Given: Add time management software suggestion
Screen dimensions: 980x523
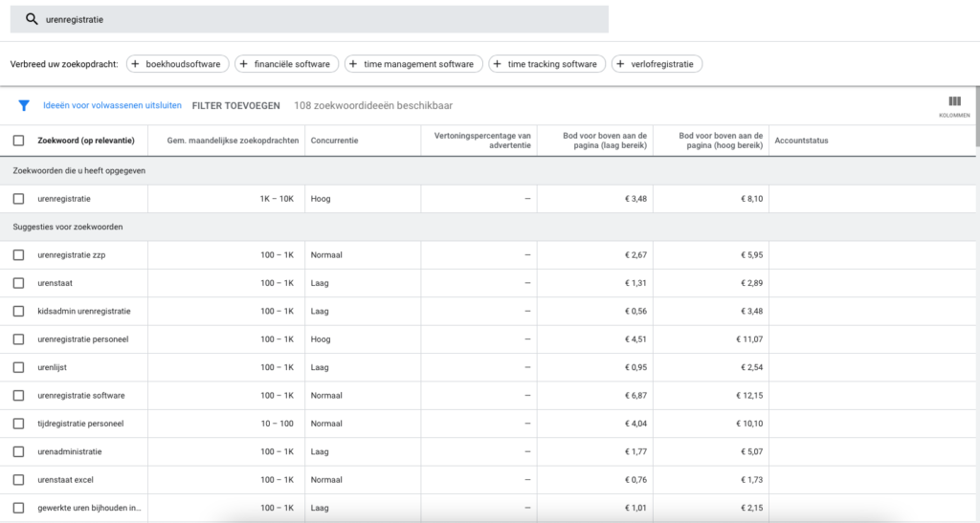Looking at the screenshot, I should tap(413, 64).
